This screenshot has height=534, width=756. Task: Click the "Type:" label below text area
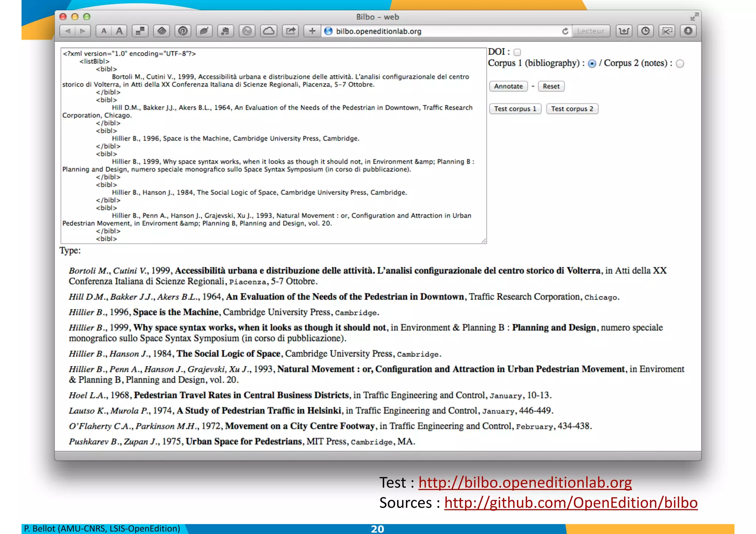70,251
